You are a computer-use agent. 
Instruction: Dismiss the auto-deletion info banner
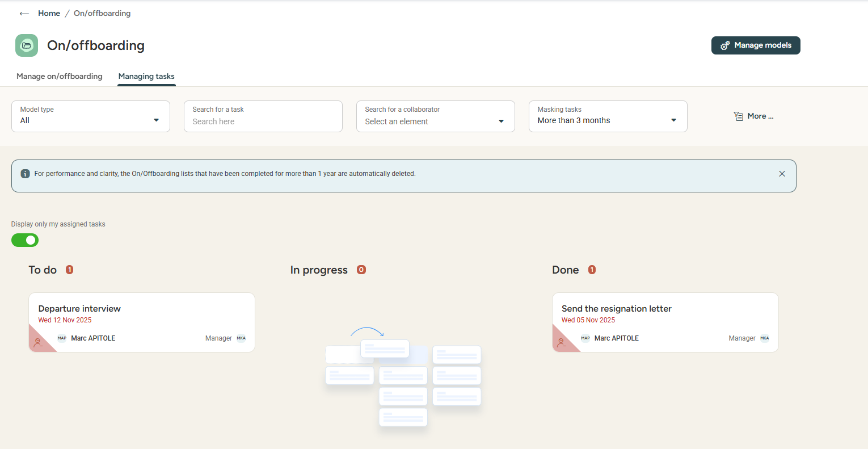(x=782, y=174)
